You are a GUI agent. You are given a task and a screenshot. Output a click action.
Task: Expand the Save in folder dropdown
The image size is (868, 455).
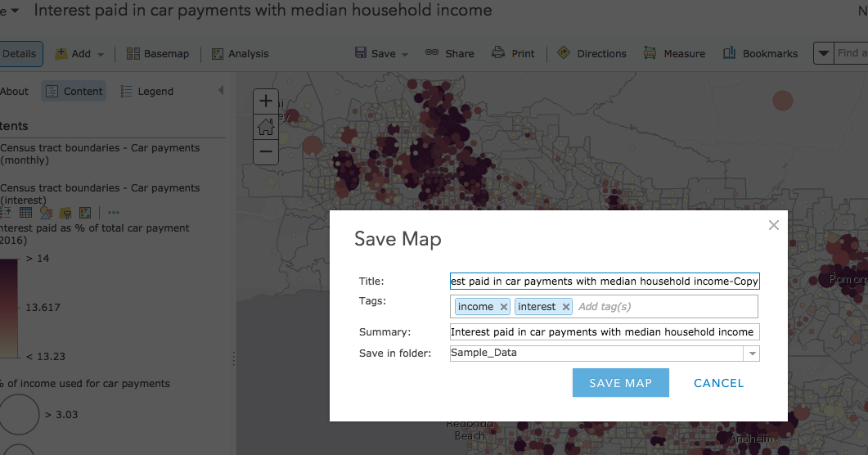pos(751,354)
